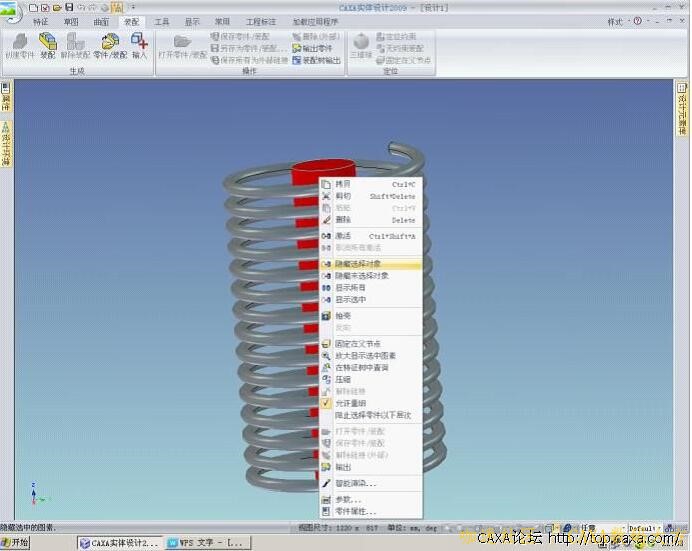
Task: Click 零件属性... in context menu
Action: click(355, 511)
